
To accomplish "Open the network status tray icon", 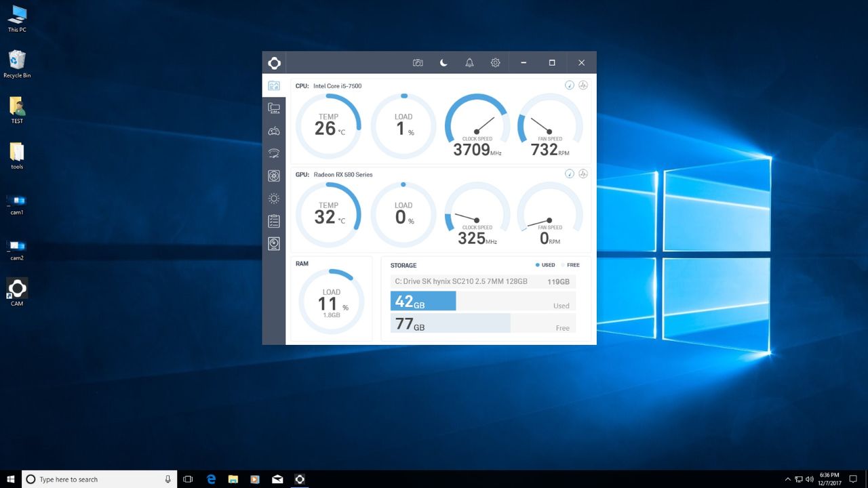I will pos(798,479).
